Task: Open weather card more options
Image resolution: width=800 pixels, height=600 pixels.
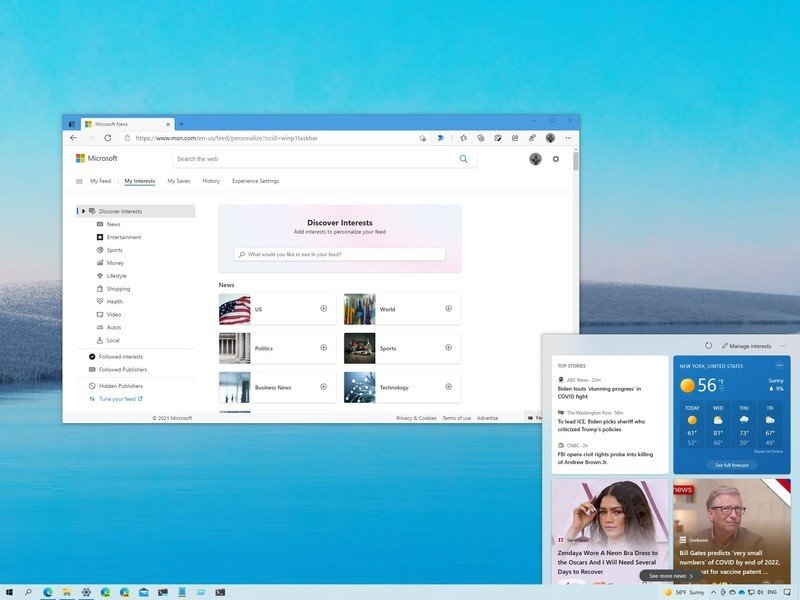Action: pyautogui.click(x=779, y=365)
